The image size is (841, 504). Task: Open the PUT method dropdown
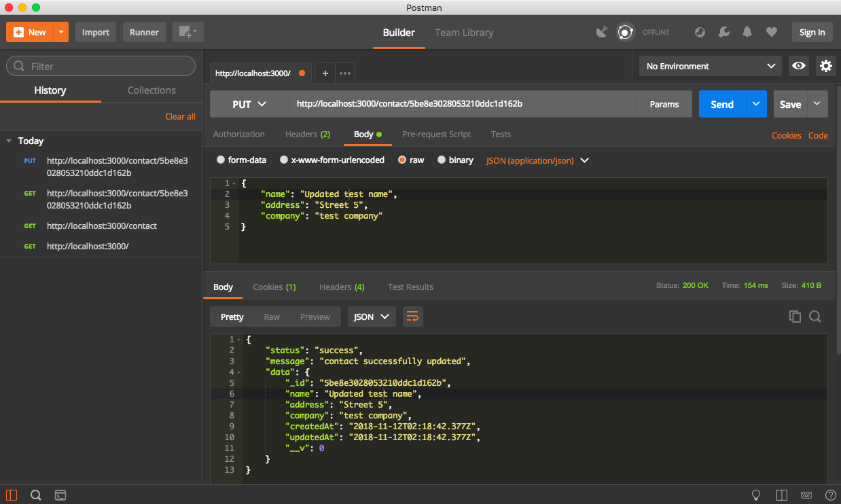point(249,105)
